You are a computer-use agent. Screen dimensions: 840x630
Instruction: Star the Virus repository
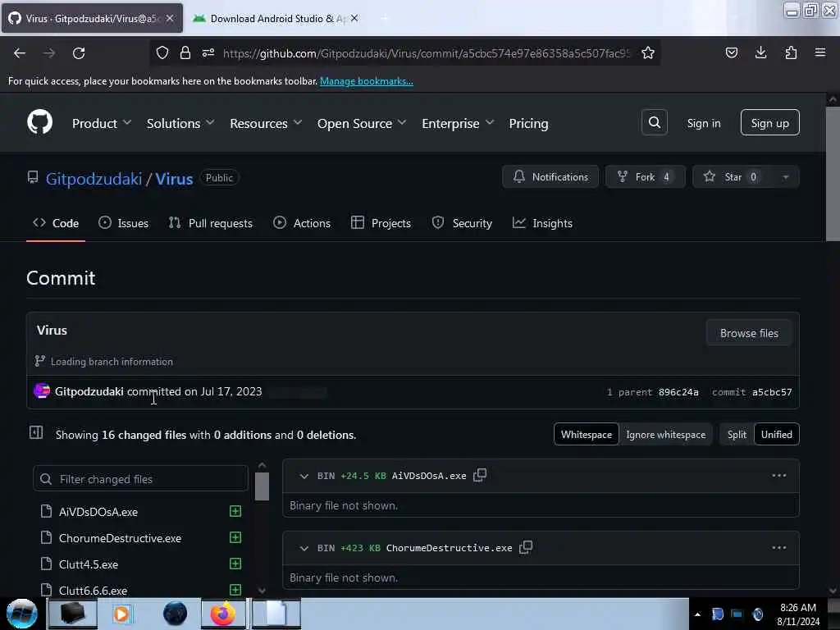733,177
